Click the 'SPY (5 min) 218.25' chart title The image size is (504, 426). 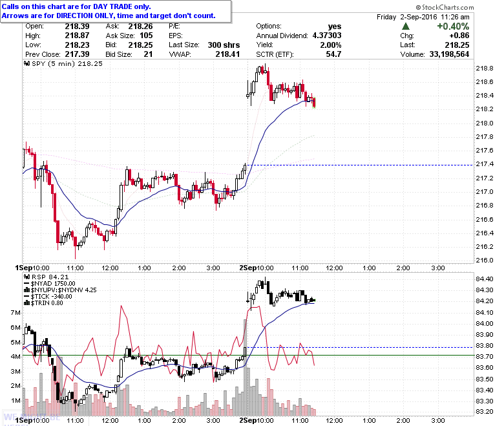coord(67,63)
